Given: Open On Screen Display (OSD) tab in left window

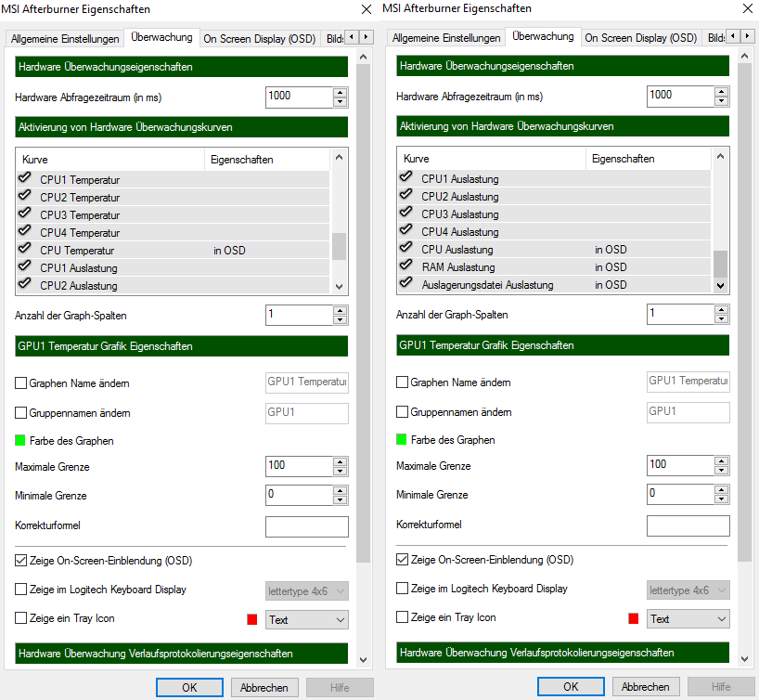Looking at the screenshot, I should tap(260, 39).
